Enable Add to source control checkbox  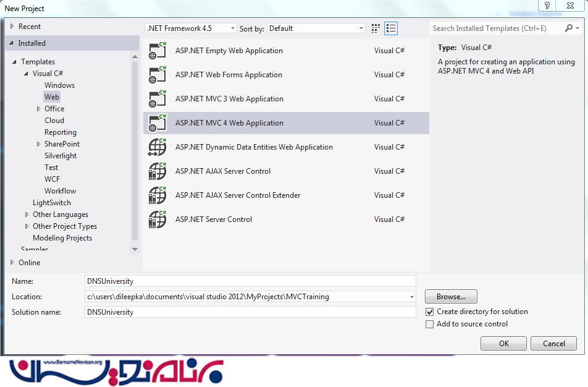[x=430, y=325]
